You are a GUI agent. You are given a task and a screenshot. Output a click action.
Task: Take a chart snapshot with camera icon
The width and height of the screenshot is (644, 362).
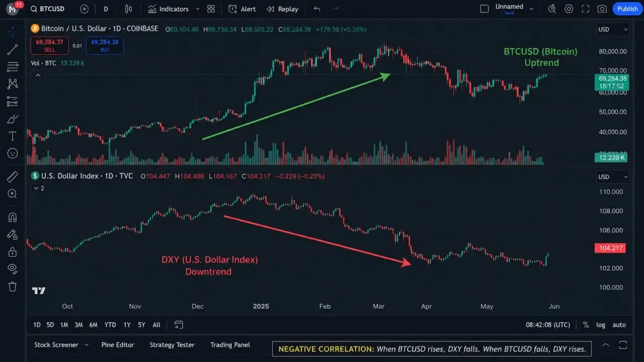[x=602, y=9]
